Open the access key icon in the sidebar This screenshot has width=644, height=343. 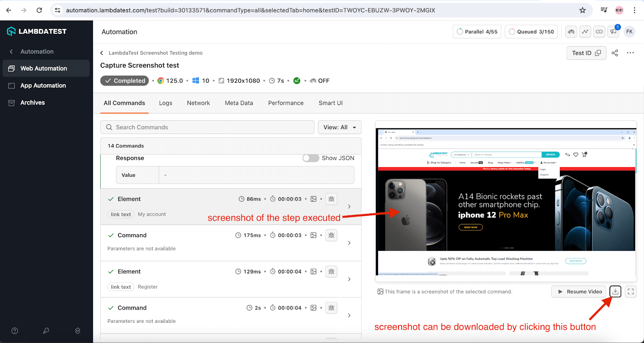(x=46, y=331)
